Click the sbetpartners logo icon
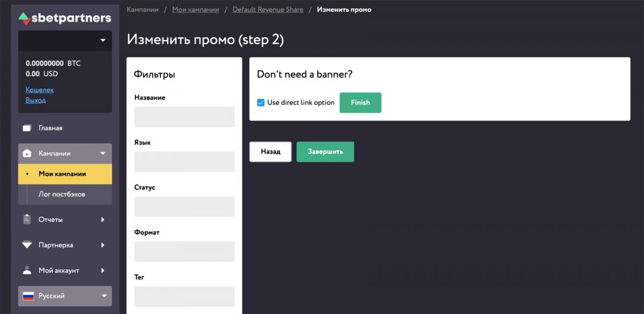Screen dimensions: 644x314 pos(24,19)
